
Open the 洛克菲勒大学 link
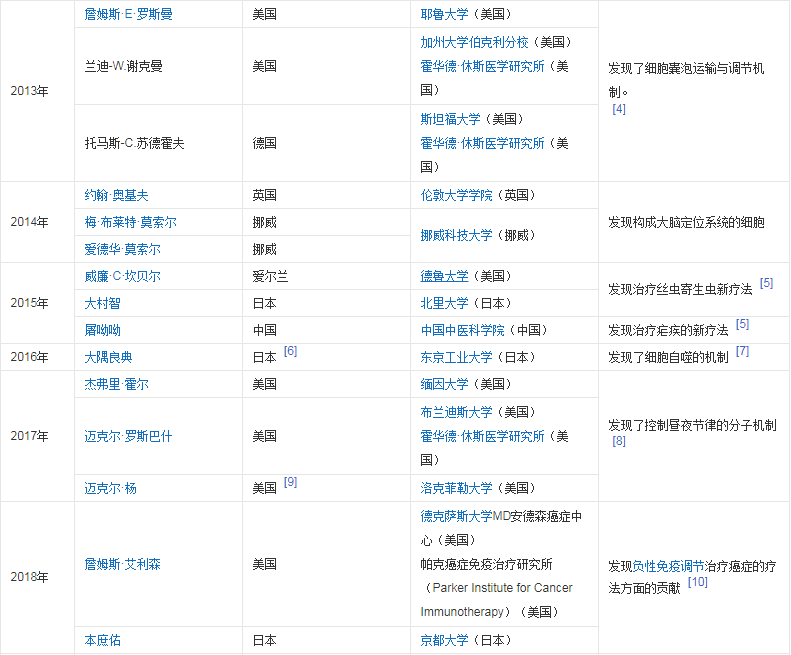pos(457,488)
